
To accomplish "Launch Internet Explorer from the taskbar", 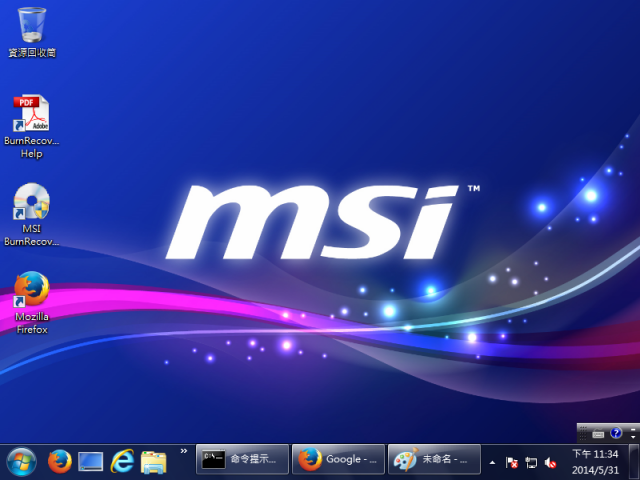I will point(122,462).
